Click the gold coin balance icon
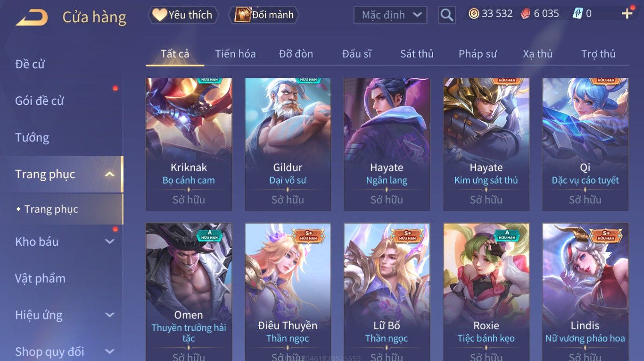Viewport: 644px width, 361px height. 474,14
